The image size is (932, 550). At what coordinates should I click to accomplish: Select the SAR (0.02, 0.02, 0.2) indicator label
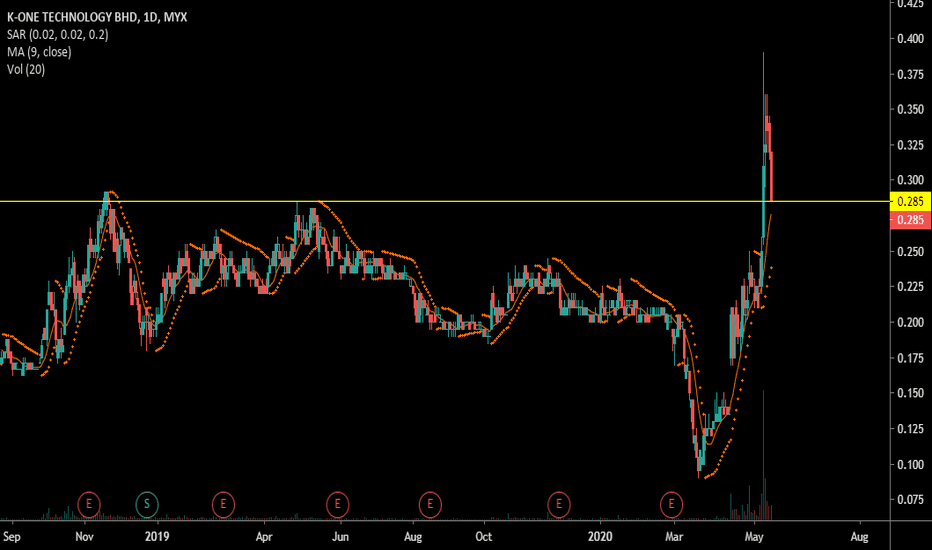tap(58, 34)
